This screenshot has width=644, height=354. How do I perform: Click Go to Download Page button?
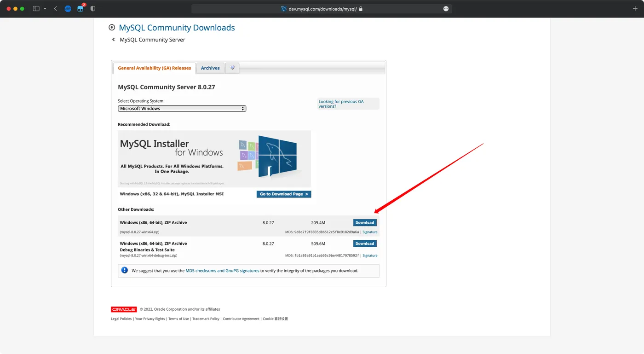[284, 194]
